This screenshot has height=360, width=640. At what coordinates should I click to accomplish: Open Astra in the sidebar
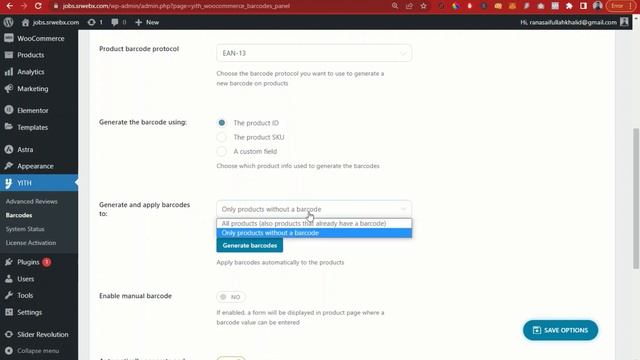(x=39, y=149)
